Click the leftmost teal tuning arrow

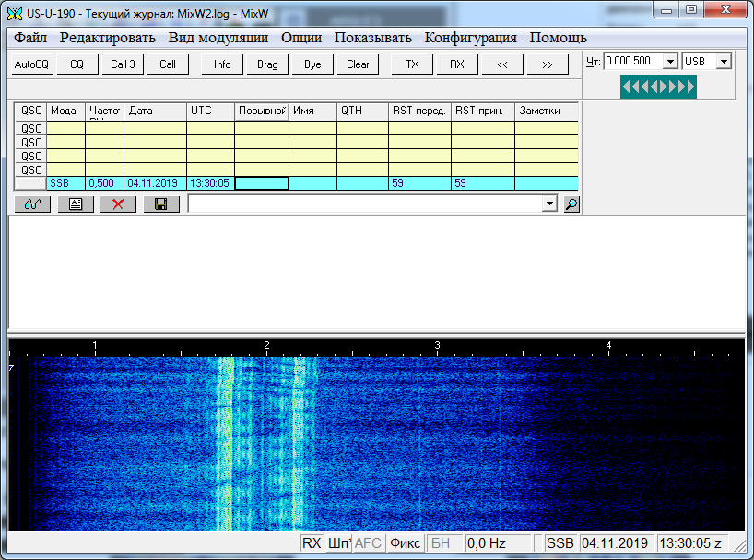[x=626, y=87]
